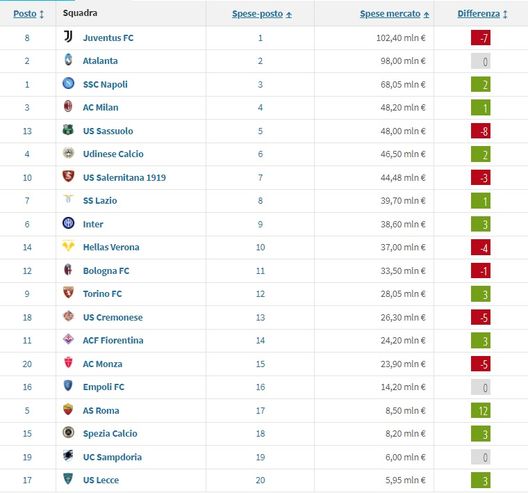Click the AS Roma club crest
Screen dimensions: 528x493
[x=68, y=409]
